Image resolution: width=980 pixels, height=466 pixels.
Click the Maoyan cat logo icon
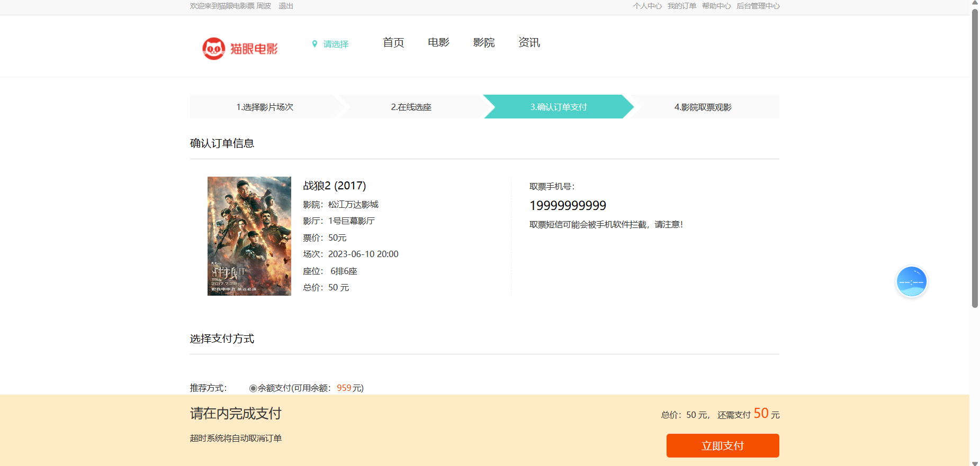click(214, 49)
